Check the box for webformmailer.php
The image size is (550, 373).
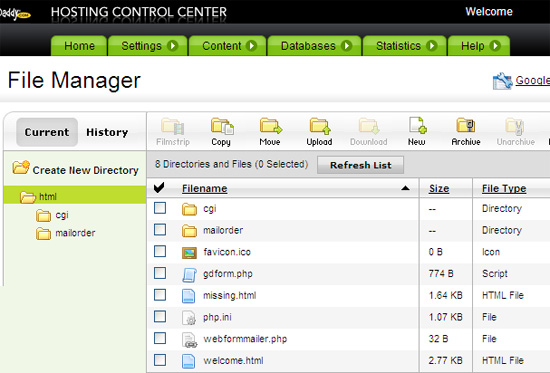point(160,338)
